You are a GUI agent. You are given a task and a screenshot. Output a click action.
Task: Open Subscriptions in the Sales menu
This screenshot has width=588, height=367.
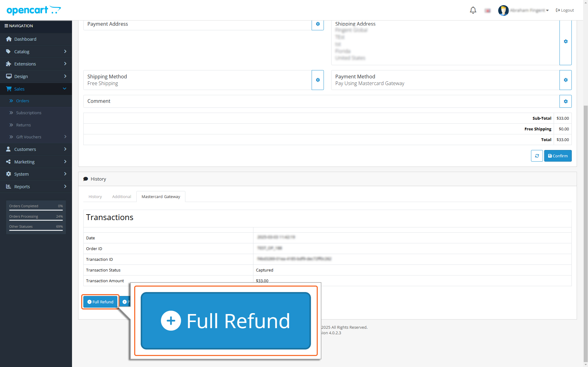coord(29,113)
